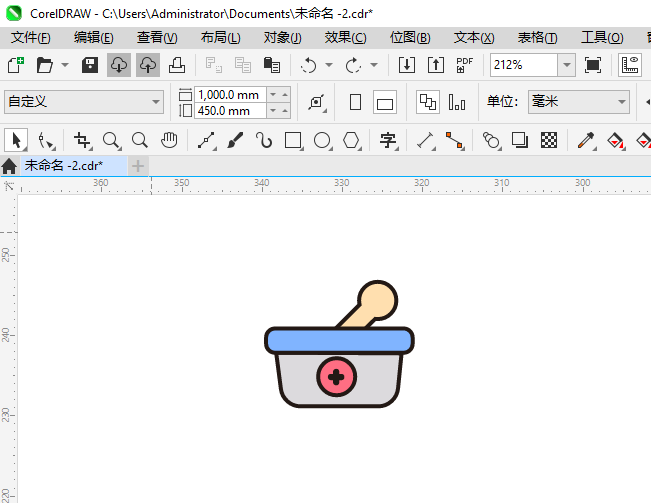Open the 编辑(E) menu

[94, 38]
